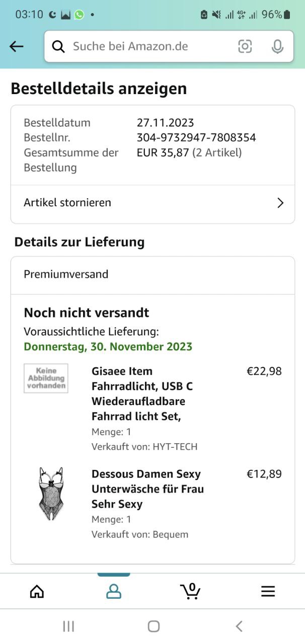Tap the search magnifier icon
Screen dimensions: 305x644
tap(59, 47)
